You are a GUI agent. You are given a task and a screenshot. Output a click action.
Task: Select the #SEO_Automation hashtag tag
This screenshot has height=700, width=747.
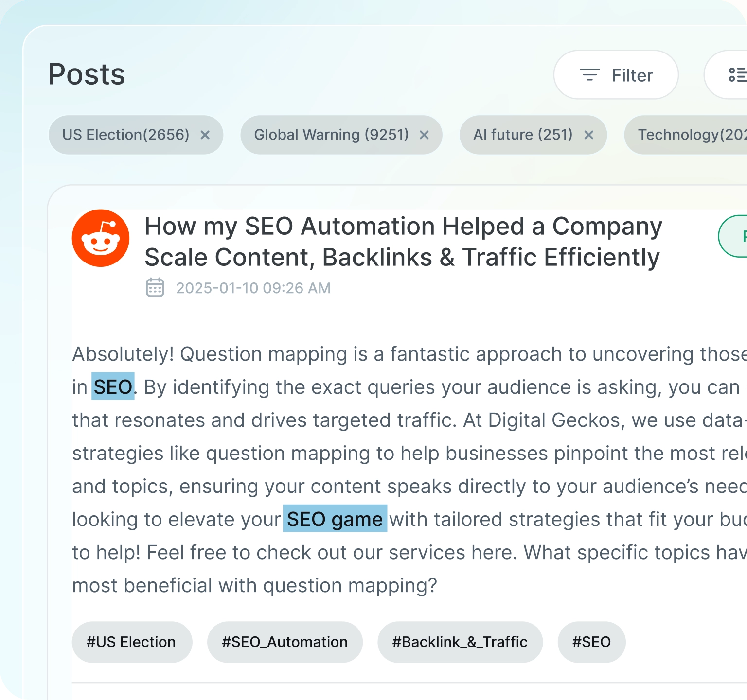(x=285, y=642)
